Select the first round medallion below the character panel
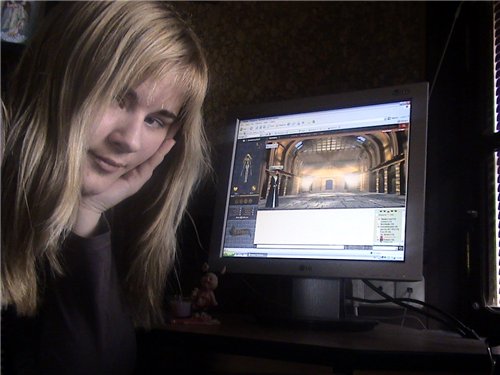Screen dimensions: 500x375 (x=237, y=201)
